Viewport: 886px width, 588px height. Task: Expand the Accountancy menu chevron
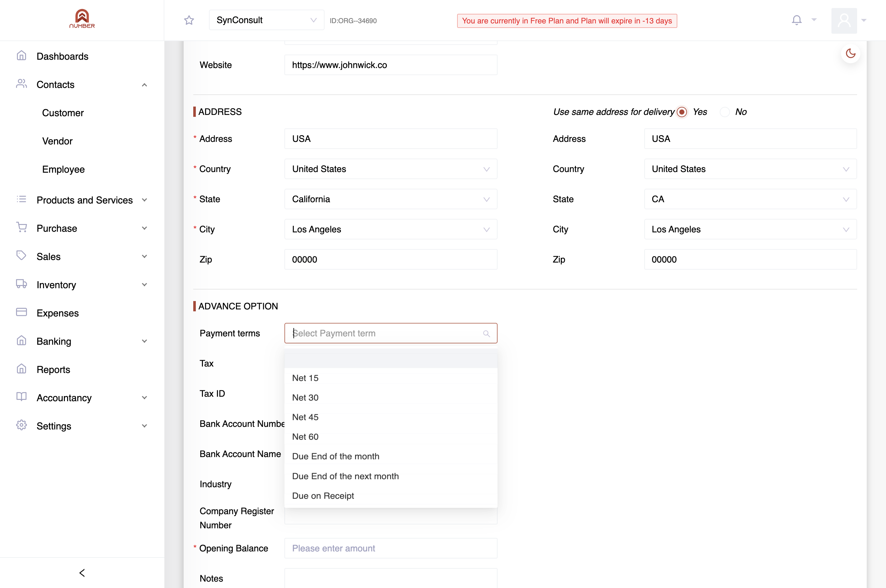click(144, 398)
